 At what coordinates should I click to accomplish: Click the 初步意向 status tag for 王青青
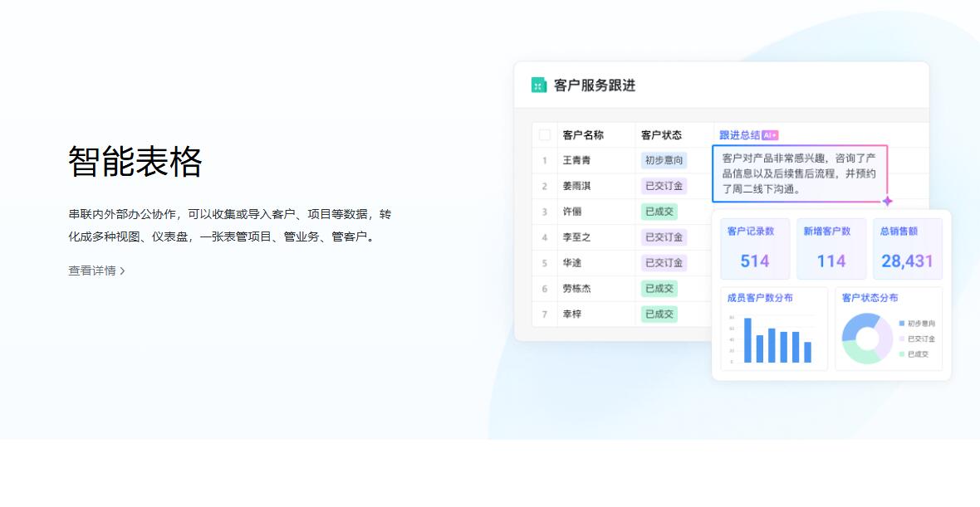(662, 159)
